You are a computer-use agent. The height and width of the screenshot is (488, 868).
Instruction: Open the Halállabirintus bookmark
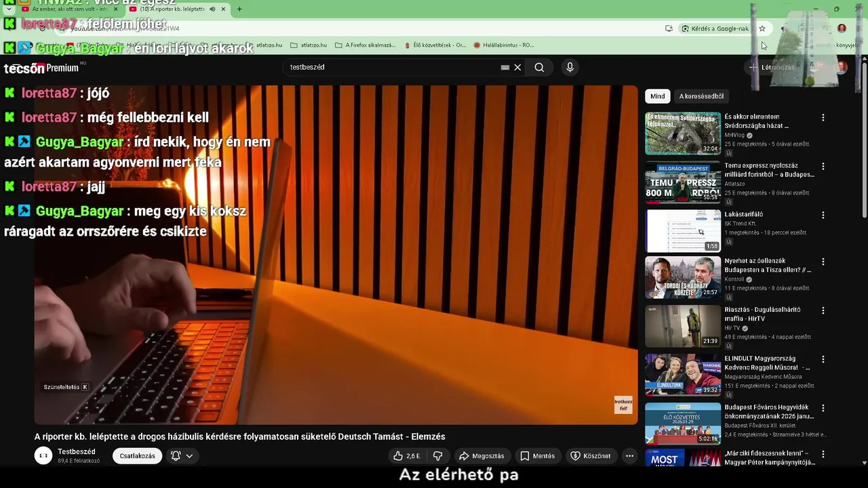coord(504,45)
